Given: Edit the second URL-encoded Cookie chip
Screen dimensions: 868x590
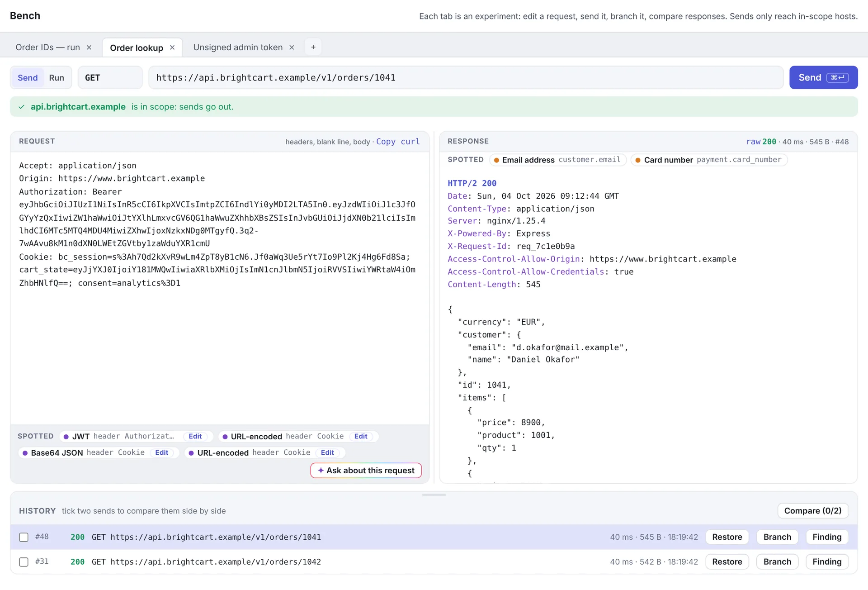Looking at the screenshot, I should click(327, 453).
